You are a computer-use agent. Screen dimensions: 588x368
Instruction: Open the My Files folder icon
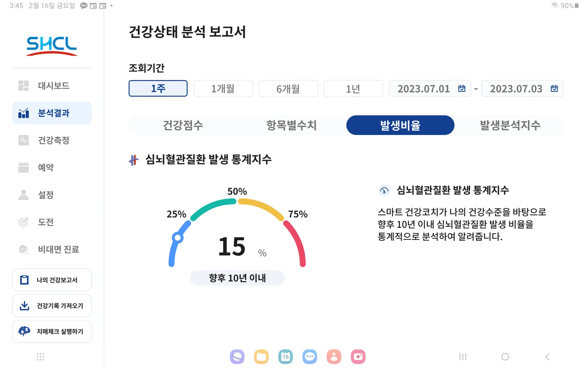(261, 357)
